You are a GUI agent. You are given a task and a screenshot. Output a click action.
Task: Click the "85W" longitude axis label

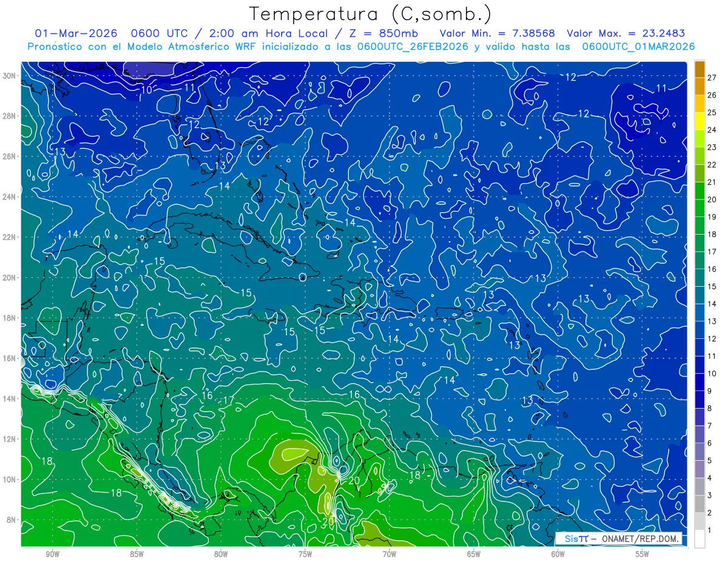click(136, 554)
